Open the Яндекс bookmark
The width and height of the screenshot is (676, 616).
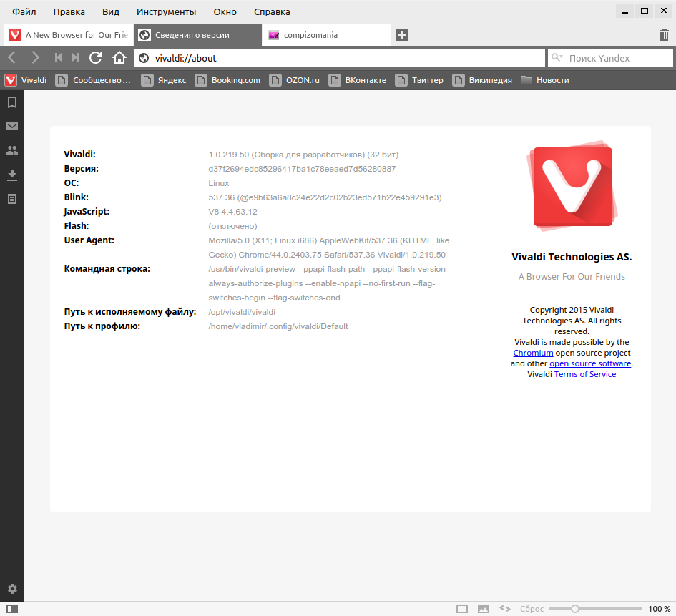[x=165, y=80]
